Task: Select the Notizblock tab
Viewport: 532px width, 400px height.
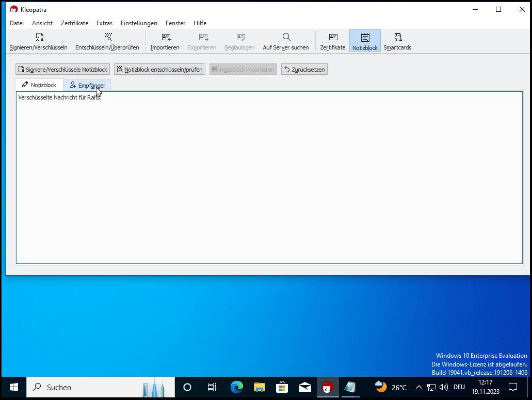Action: 39,85
